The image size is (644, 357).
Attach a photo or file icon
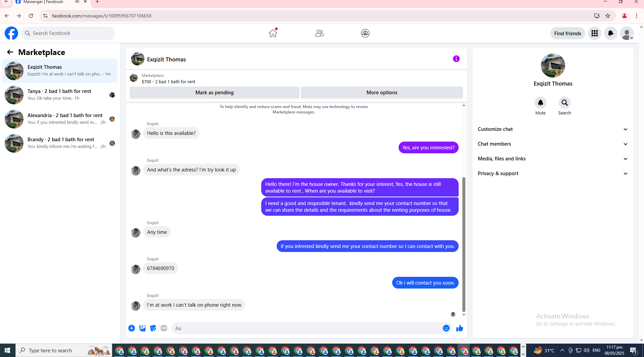point(142,328)
